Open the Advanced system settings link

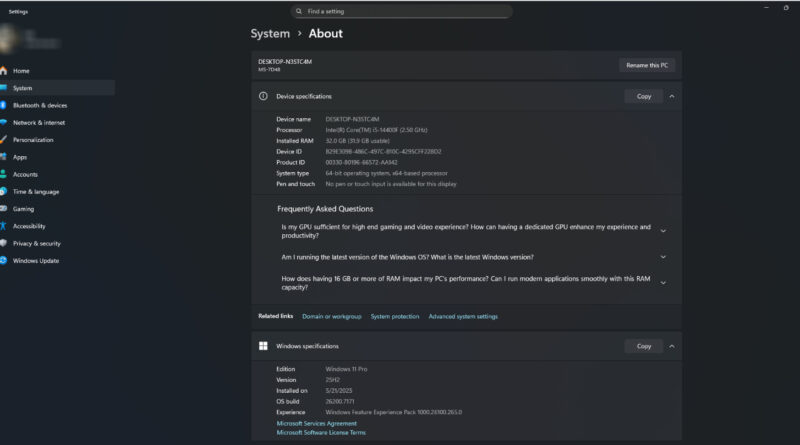[x=463, y=316]
